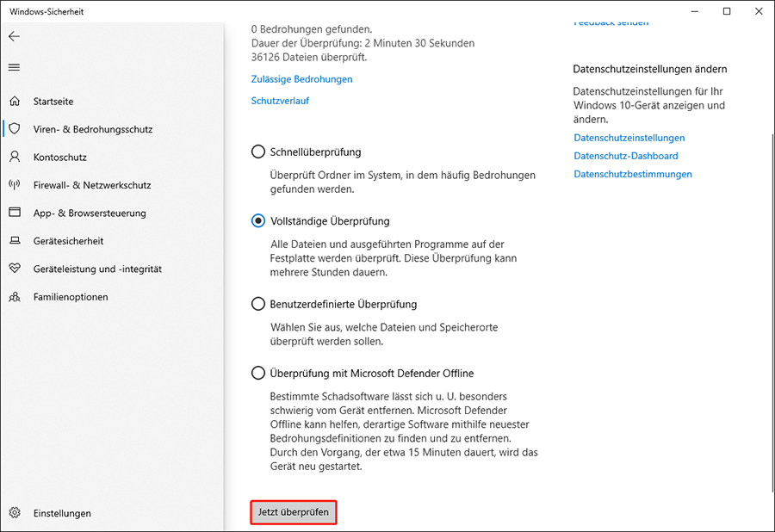Viewport: 775px width, 532px height.
Task: Select the Schnellüberprüfung radio button
Action: tap(258, 152)
